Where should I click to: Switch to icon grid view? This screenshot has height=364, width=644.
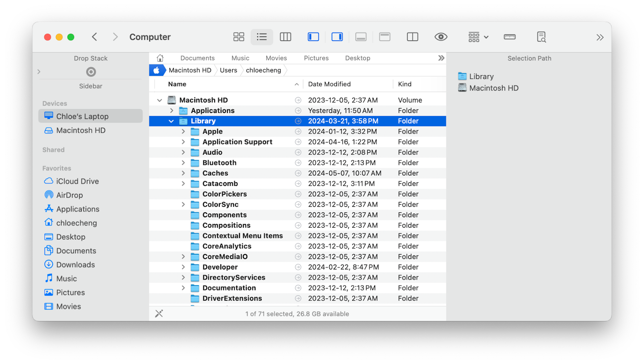pyautogui.click(x=238, y=37)
